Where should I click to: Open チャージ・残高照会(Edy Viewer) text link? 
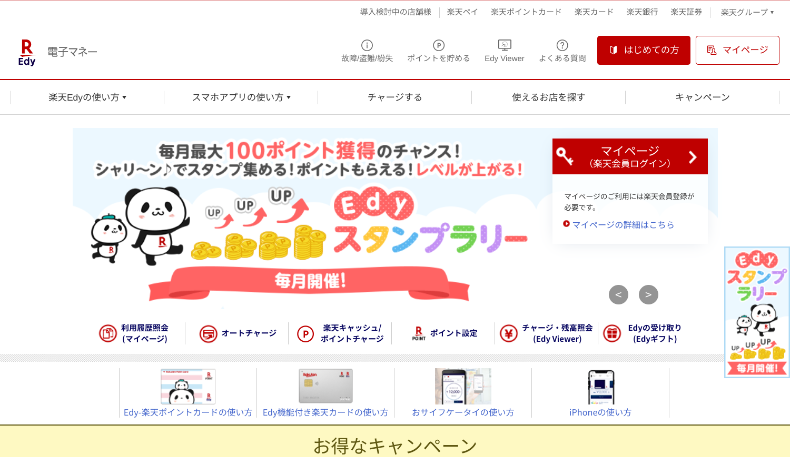pos(557,333)
